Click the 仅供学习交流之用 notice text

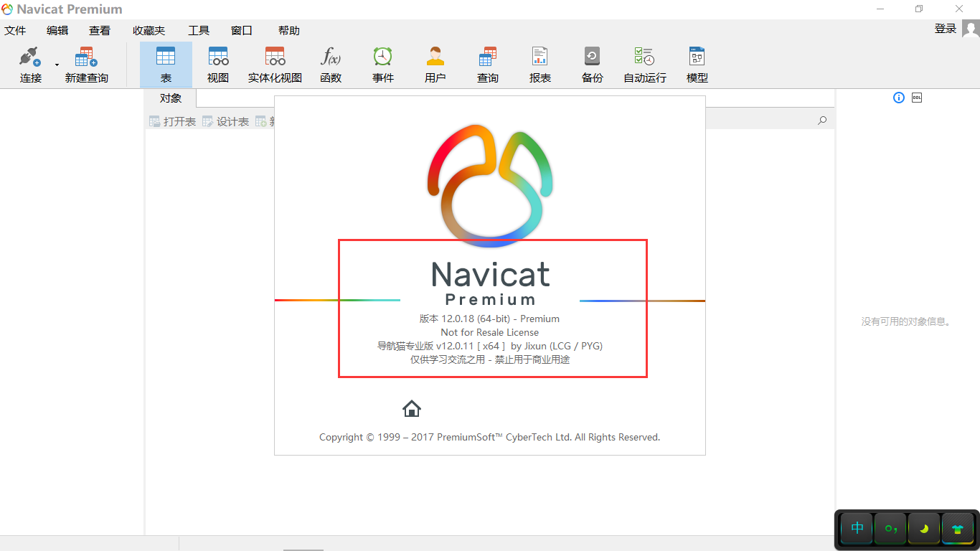[490, 359]
